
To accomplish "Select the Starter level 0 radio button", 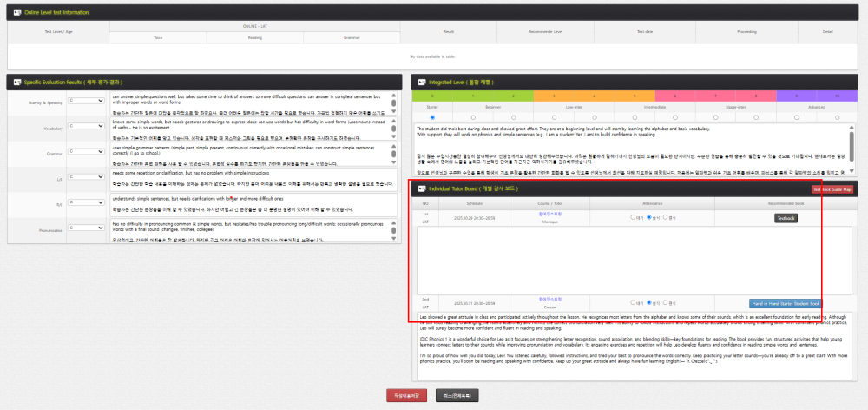I will click(432, 116).
